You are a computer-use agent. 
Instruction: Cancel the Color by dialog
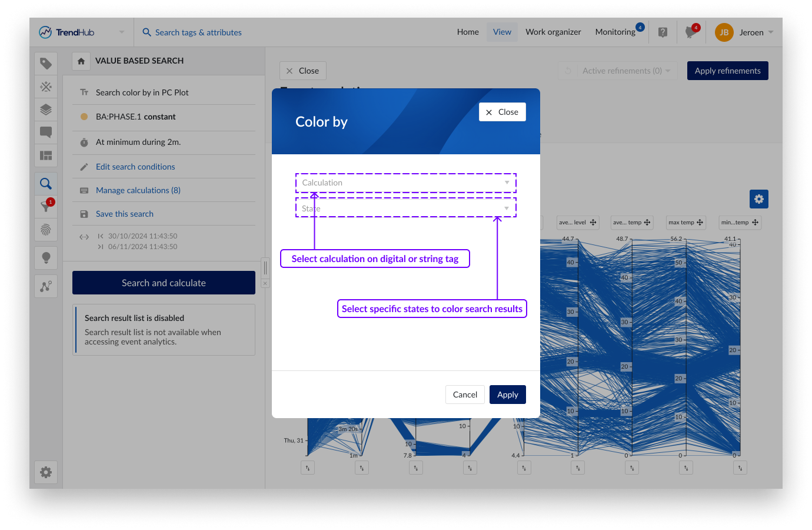(464, 395)
